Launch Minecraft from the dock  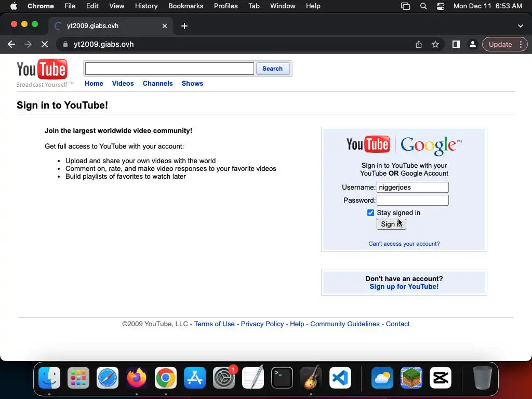(411, 378)
